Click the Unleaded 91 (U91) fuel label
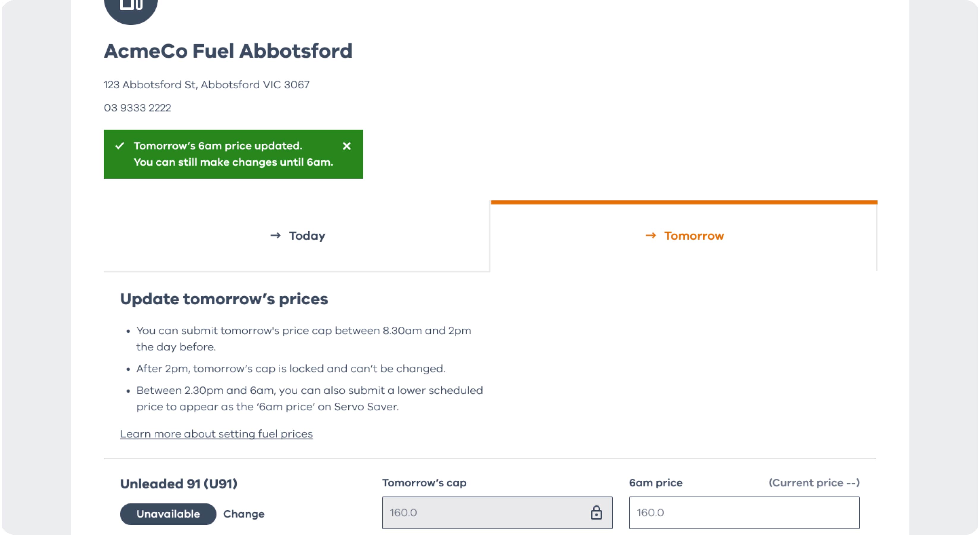 pyautogui.click(x=178, y=484)
